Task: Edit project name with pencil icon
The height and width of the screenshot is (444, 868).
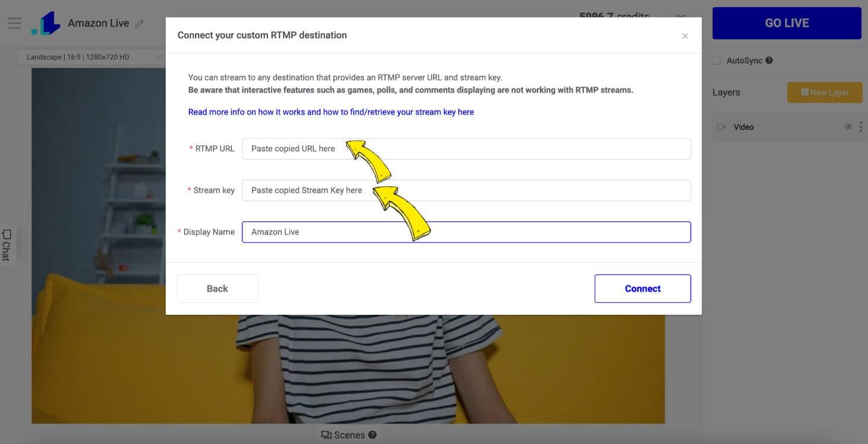Action: coord(139,24)
